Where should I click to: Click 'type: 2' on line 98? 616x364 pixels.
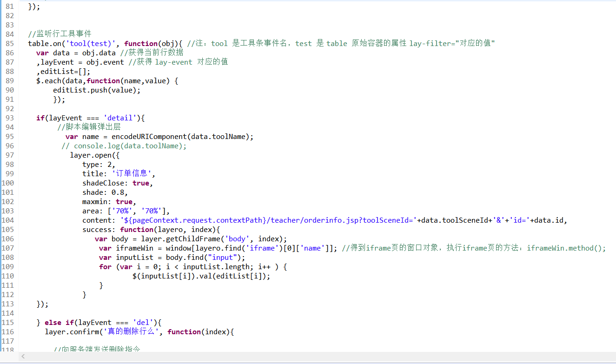[x=97, y=164]
